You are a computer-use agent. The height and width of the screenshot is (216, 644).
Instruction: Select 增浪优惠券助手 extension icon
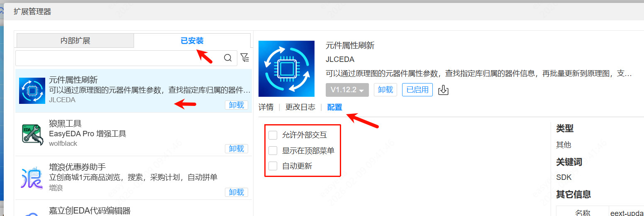pos(32,178)
